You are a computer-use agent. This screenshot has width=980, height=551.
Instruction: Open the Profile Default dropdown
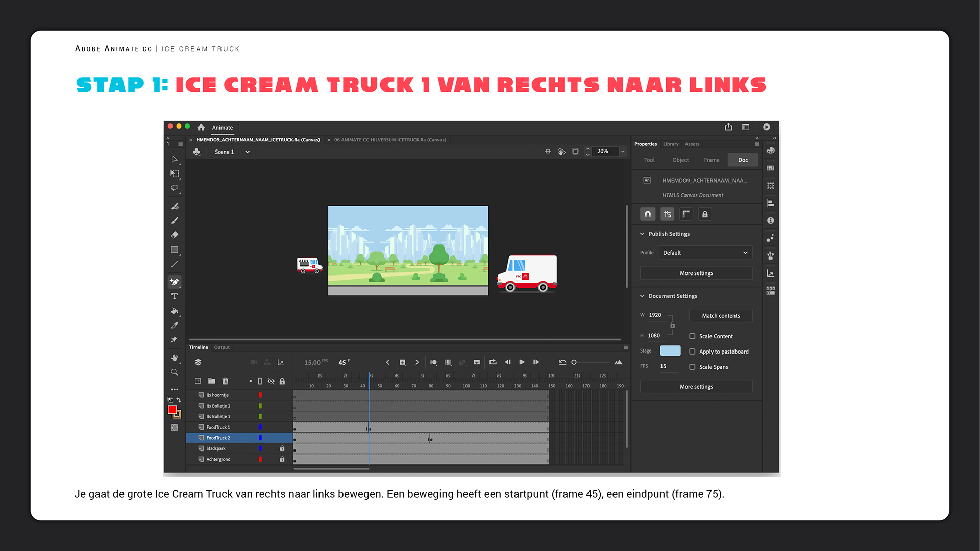tap(704, 253)
